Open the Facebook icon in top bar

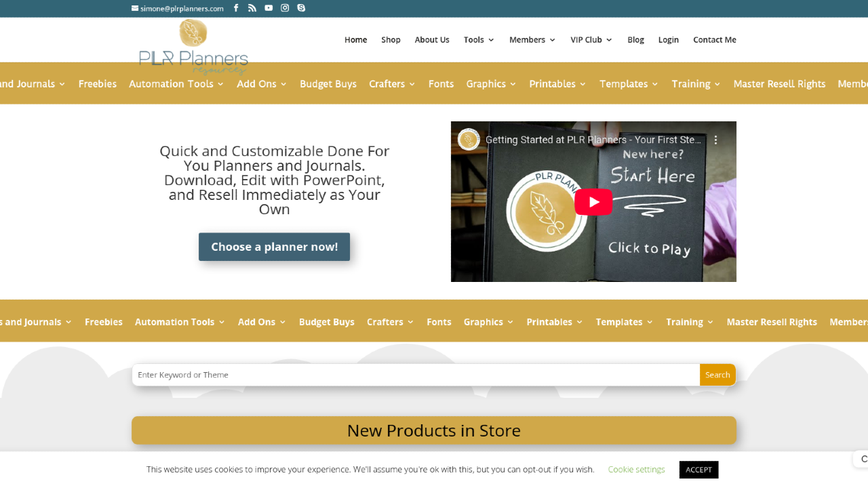236,8
